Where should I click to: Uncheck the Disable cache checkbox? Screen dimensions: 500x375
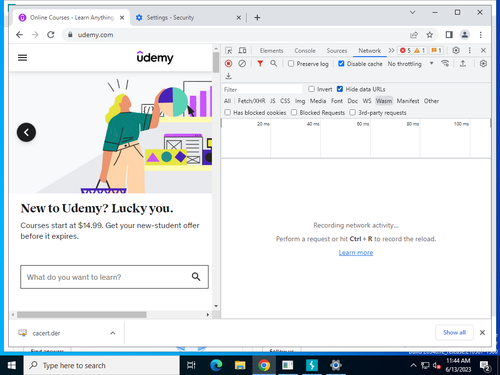[x=341, y=63]
